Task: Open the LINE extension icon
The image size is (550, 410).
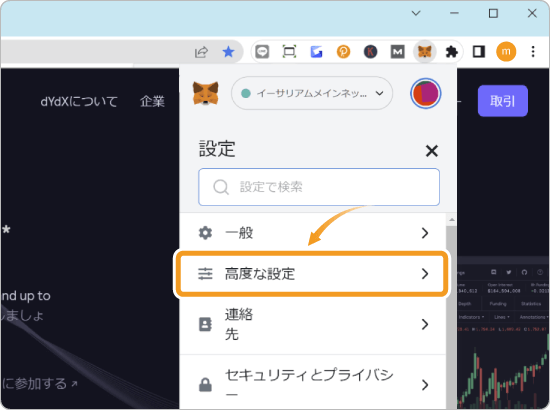Action: click(262, 52)
